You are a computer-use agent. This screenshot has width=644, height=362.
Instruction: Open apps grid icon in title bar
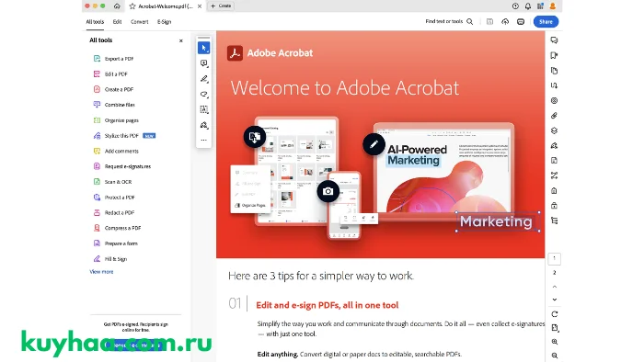click(540, 6)
